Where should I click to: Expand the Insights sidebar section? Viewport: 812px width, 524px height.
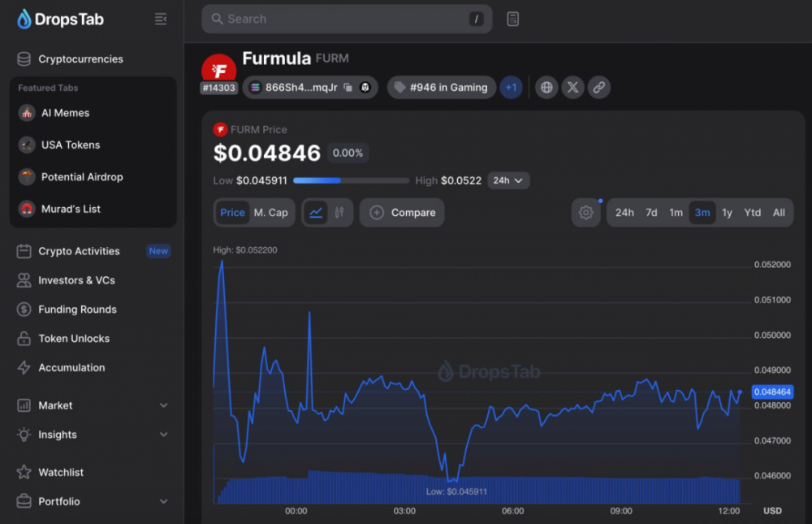coord(163,435)
